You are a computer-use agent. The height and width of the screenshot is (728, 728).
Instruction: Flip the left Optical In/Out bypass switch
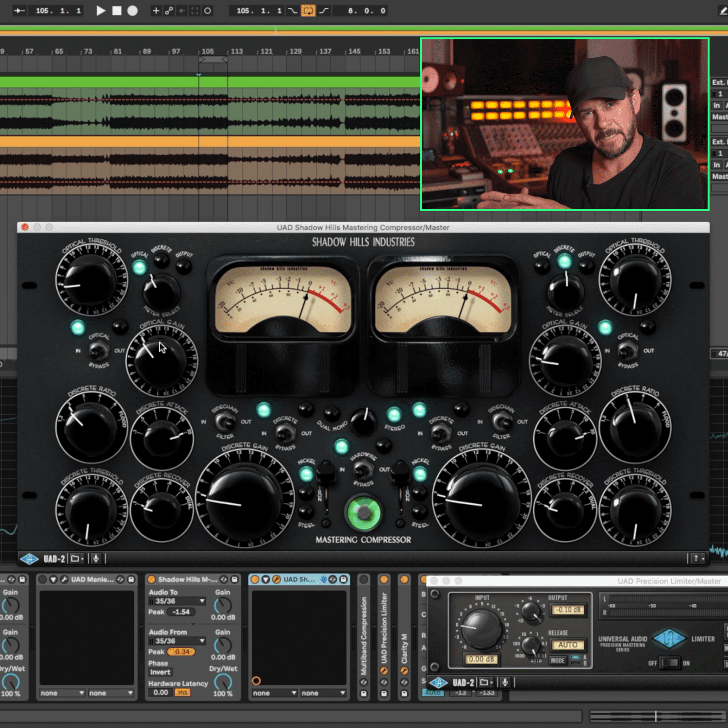99,350
